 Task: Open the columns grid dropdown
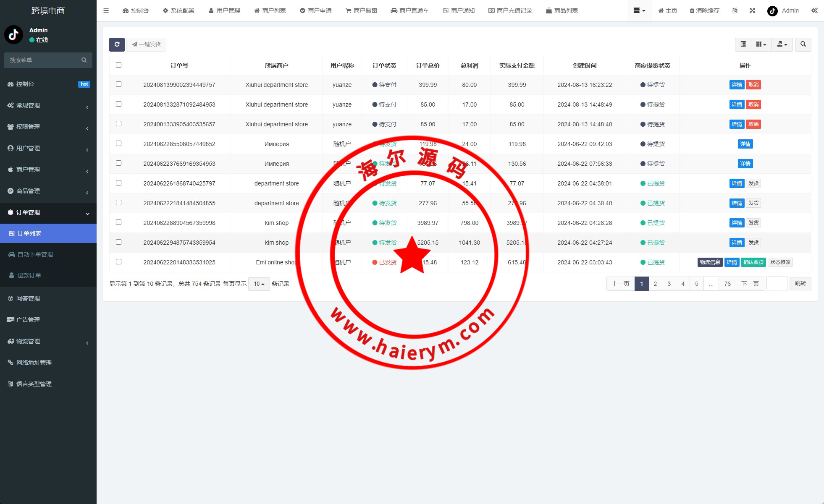(x=761, y=44)
